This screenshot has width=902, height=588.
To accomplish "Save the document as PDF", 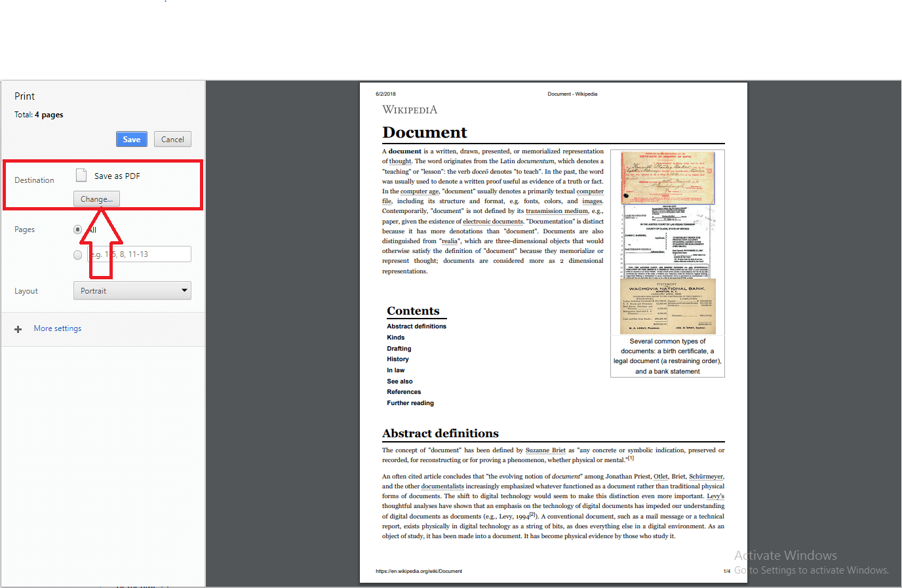I will tap(131, 139).
